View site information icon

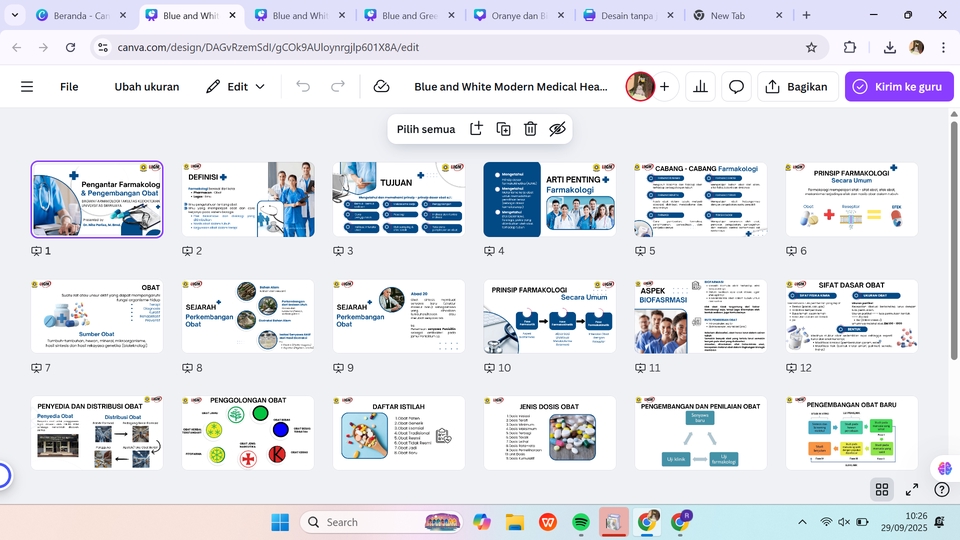[x=103, y=47]
